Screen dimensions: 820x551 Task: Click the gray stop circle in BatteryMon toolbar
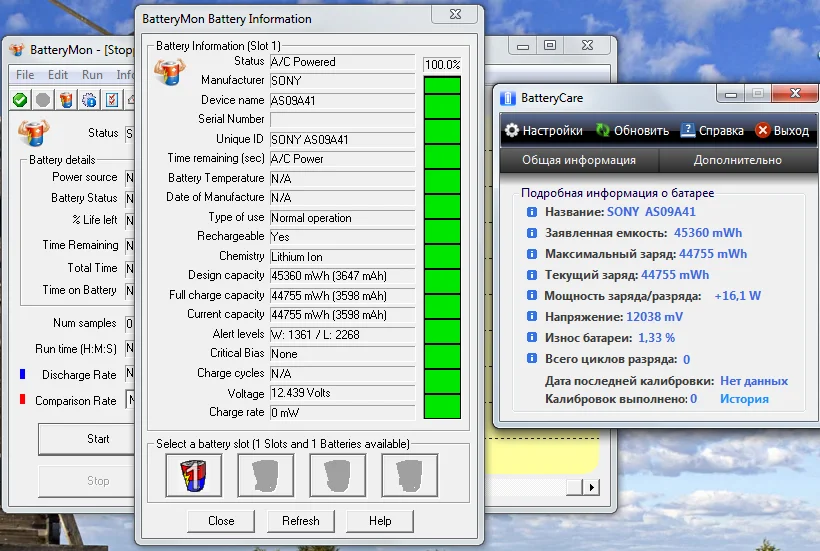click(43, 100)
